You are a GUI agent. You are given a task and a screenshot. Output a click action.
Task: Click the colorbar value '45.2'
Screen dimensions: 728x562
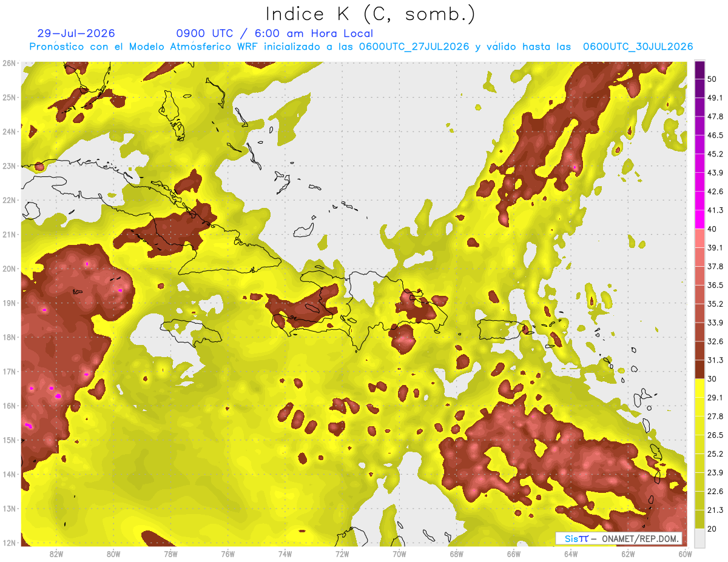(x=715, y=154)
